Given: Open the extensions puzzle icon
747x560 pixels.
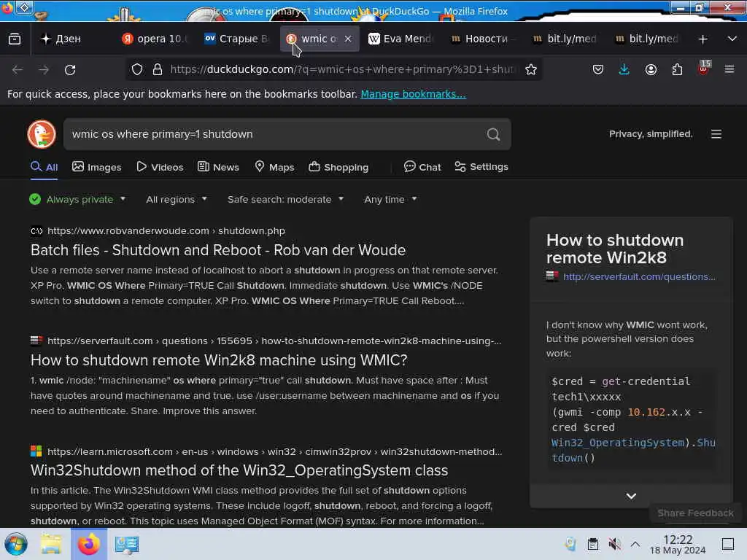Looking at the screenshot, I should [677, 69].
